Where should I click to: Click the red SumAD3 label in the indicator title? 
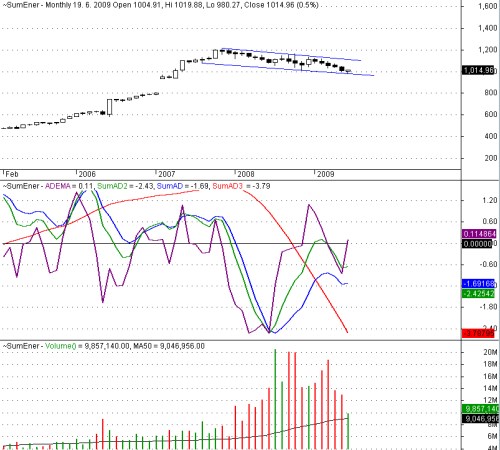click(x=227, y=186)
